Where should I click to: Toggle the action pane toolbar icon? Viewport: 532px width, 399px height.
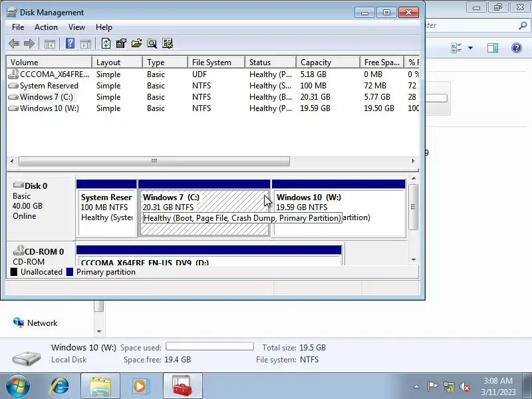pos(86,44)
